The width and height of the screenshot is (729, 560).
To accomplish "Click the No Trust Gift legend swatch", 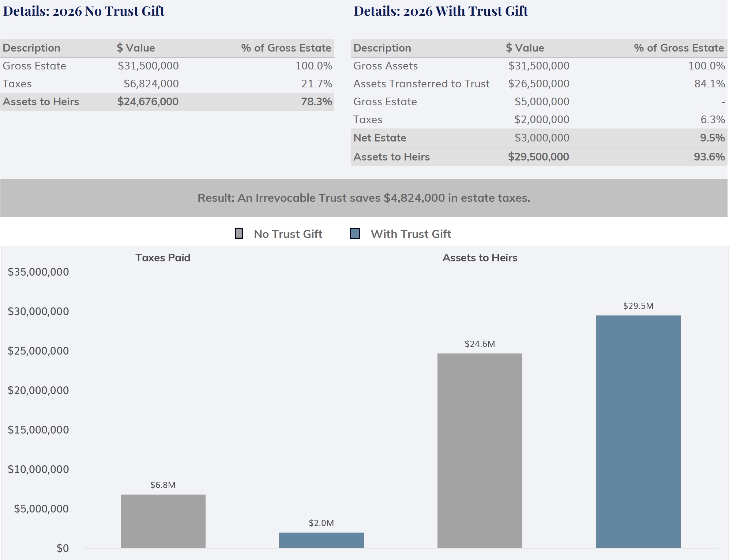I will [239, 234].
